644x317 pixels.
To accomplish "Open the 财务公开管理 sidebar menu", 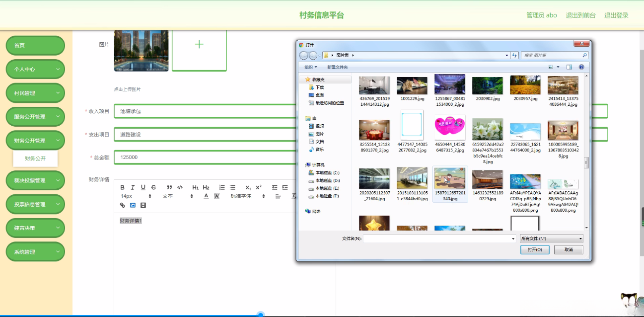I will tap(35, 140).
